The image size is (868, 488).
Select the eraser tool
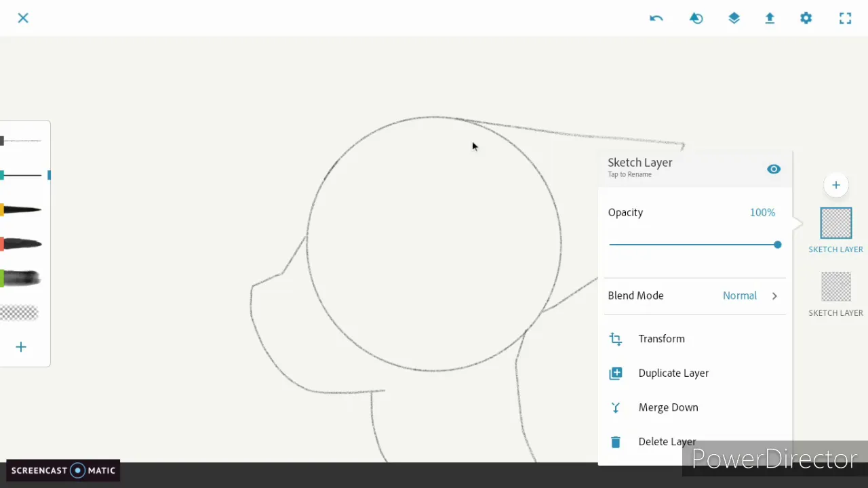tap(19, 312)
